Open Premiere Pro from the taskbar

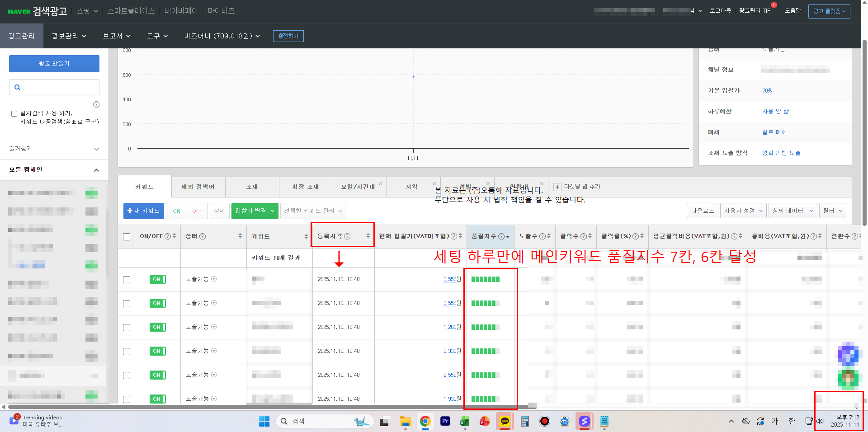tap(445, 422)
